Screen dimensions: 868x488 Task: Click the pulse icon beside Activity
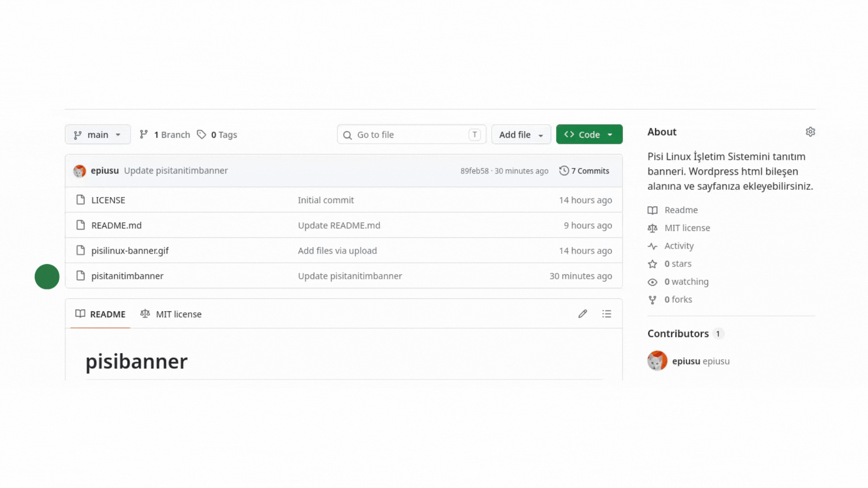(x=652, y=246)
